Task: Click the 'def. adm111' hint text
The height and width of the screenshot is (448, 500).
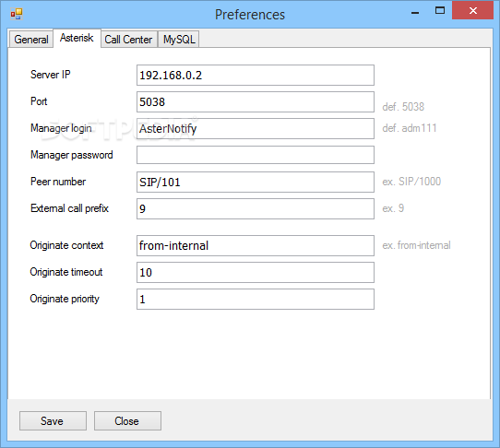Action: click(x=410, y=128)
